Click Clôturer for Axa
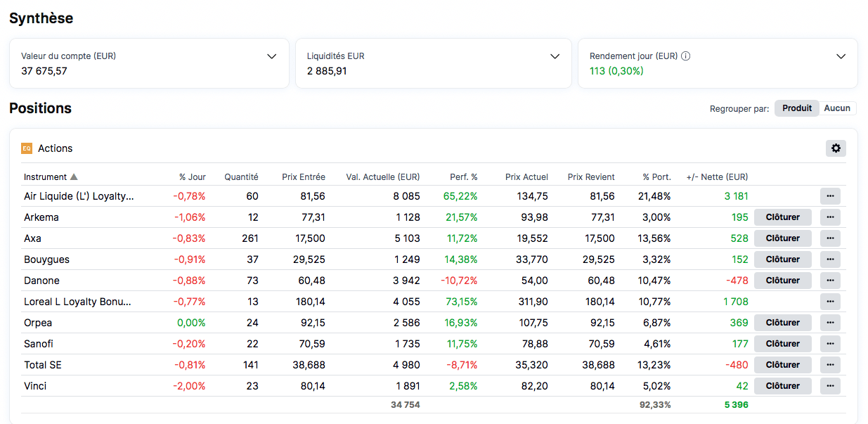868x424 pixels. point(783,238)
